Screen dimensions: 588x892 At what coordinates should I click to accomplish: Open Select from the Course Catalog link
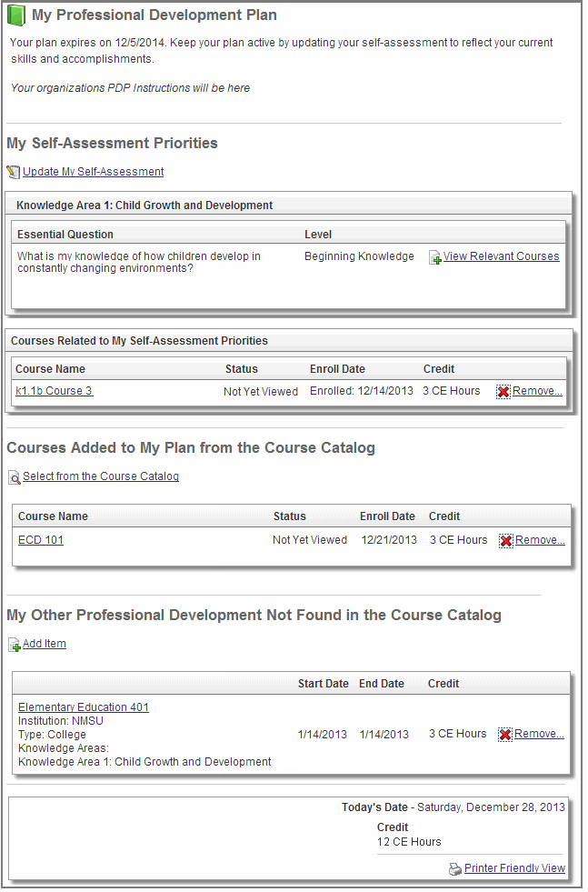(x=100, y=476)
